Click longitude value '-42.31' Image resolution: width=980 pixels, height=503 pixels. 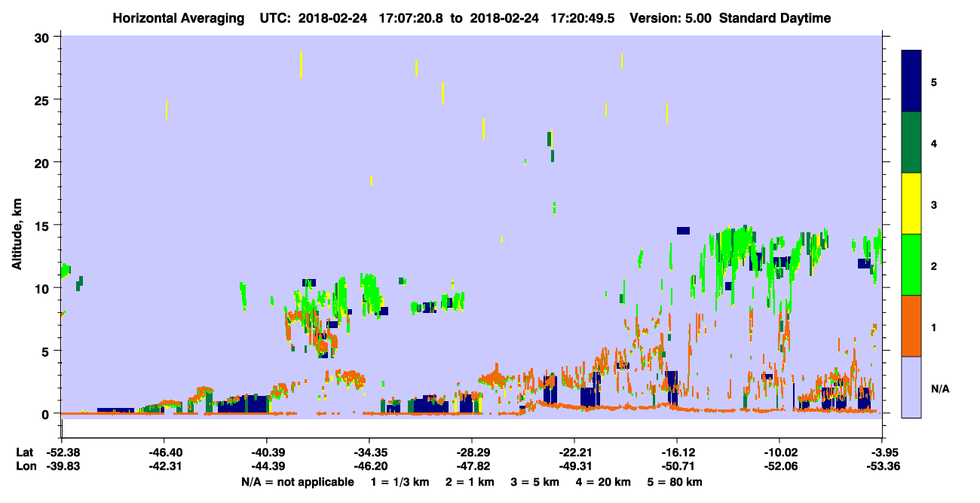[x=164, y=466]
